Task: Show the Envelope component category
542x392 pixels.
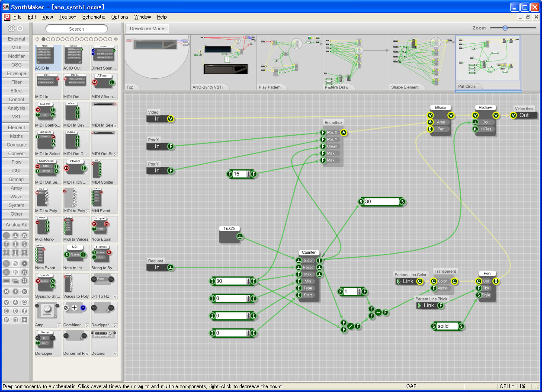Action: point(16,73)
